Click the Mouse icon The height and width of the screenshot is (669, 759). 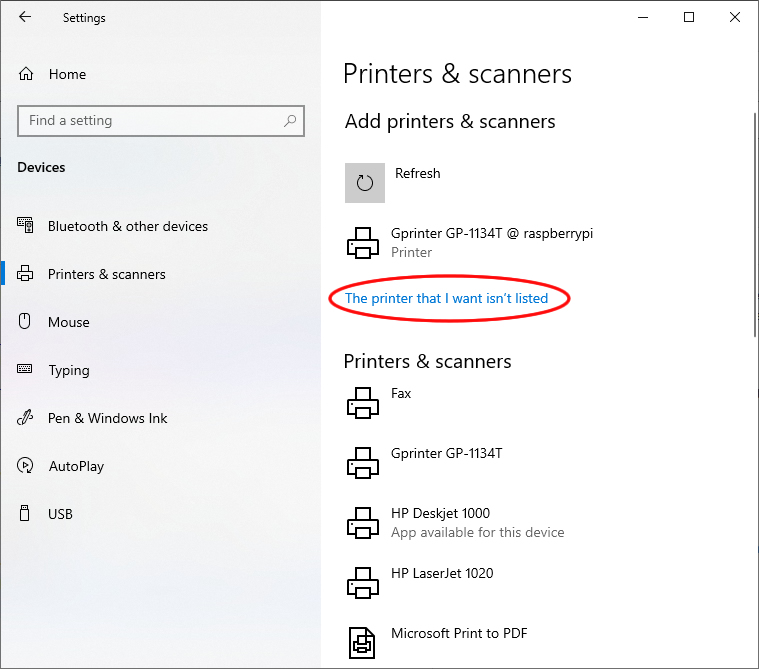(25, 321)
